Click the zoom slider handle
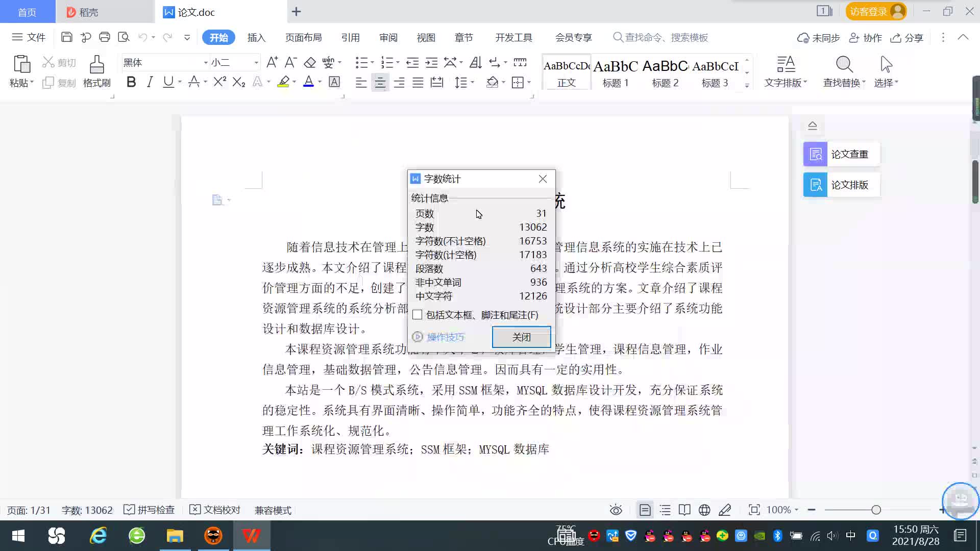 click(876, 510)
